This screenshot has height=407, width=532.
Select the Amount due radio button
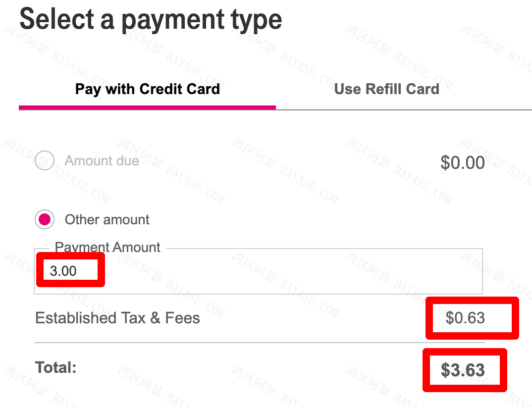click(45, 160)
